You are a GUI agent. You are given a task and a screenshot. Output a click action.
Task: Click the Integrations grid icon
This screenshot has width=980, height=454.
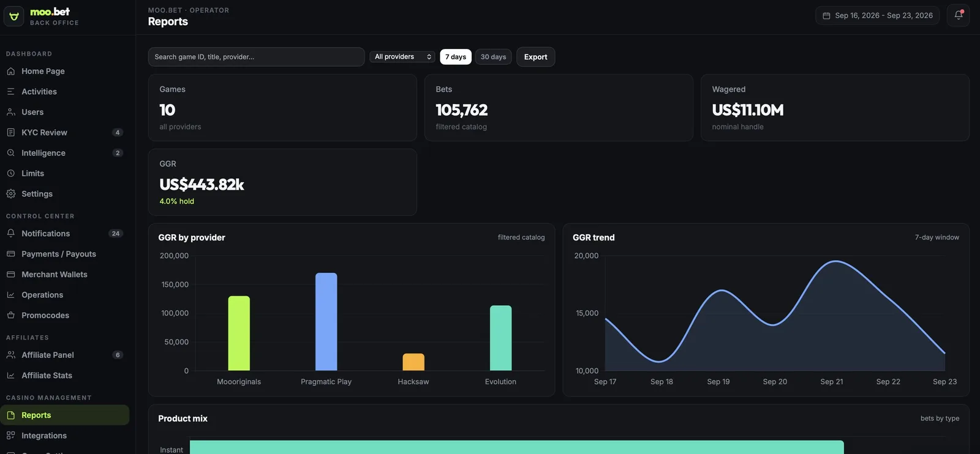coord(10,436)
